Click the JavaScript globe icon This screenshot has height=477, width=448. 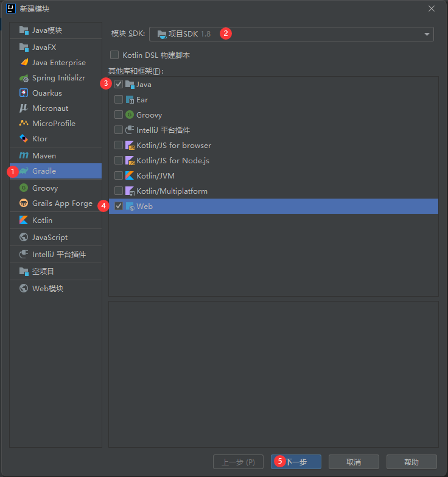coord(24,237)
